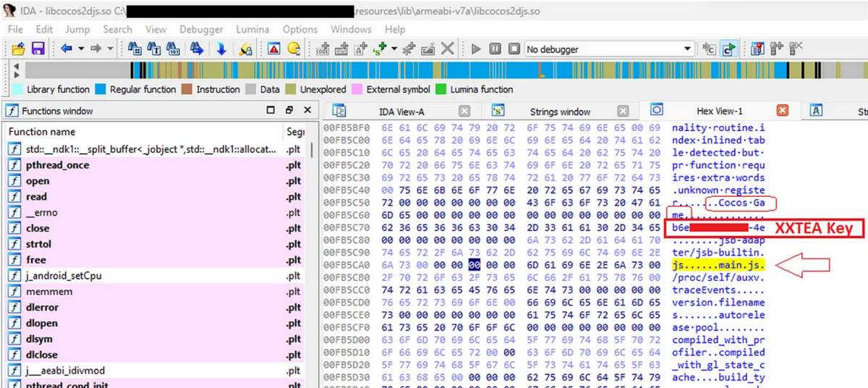Switch to the IDA View-A tab
Image resolution: width=868 pixels, height=388 pixels.
[401, 111]
